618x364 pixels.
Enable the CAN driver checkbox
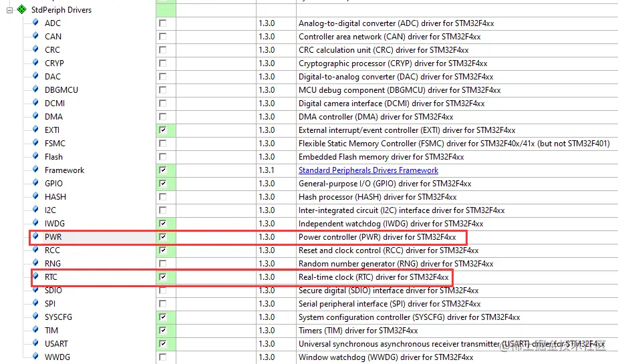(162, 37)
